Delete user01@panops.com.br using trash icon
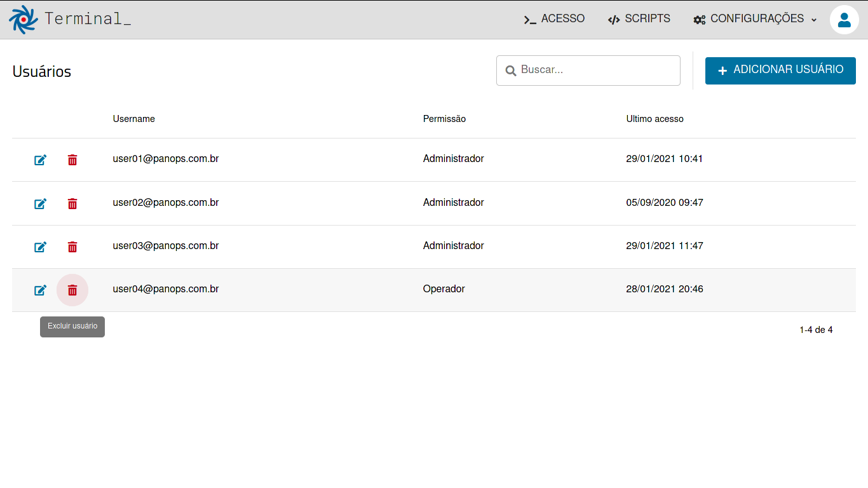Viewport: 868px width, 488px height. [72, 160]
